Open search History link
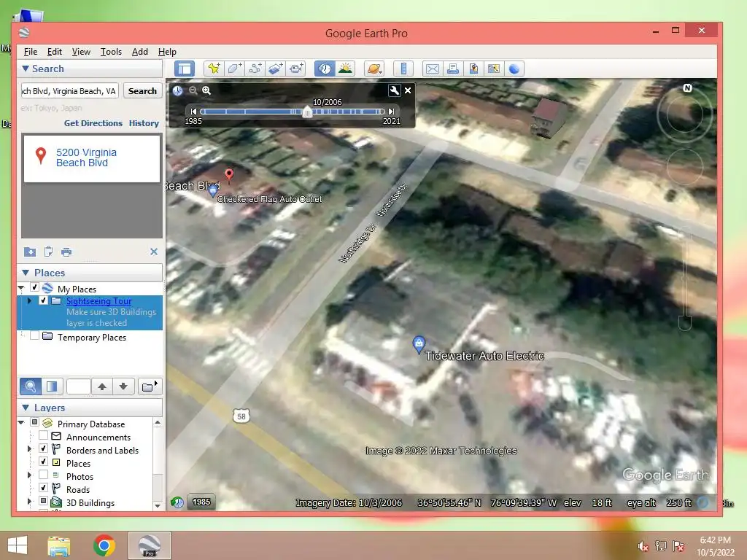The height and width of the screenshot is (560, 747). click(x=144, y=122)
